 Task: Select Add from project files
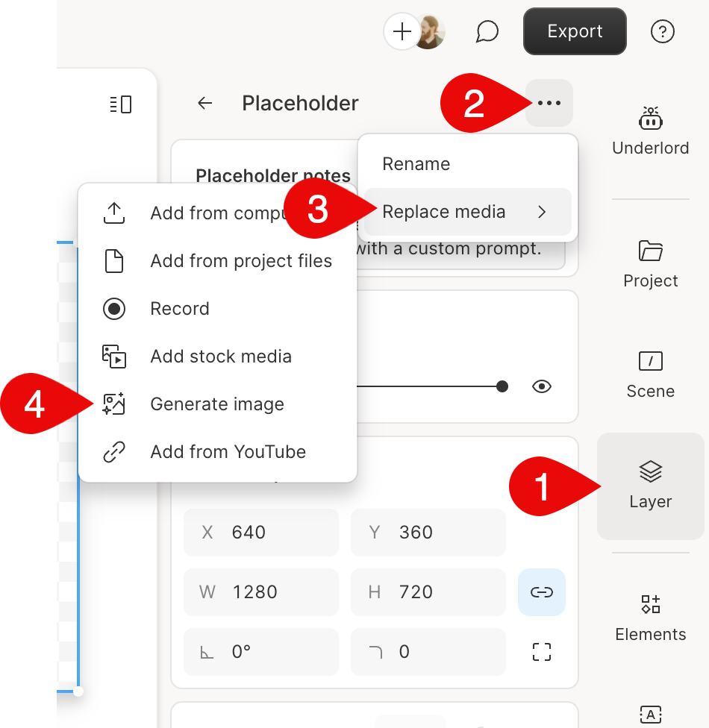pos(217,261)
